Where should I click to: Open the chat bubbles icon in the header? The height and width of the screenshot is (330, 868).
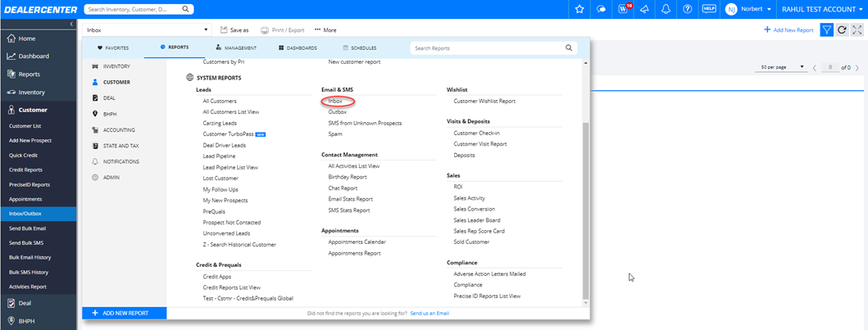[601, 9]
